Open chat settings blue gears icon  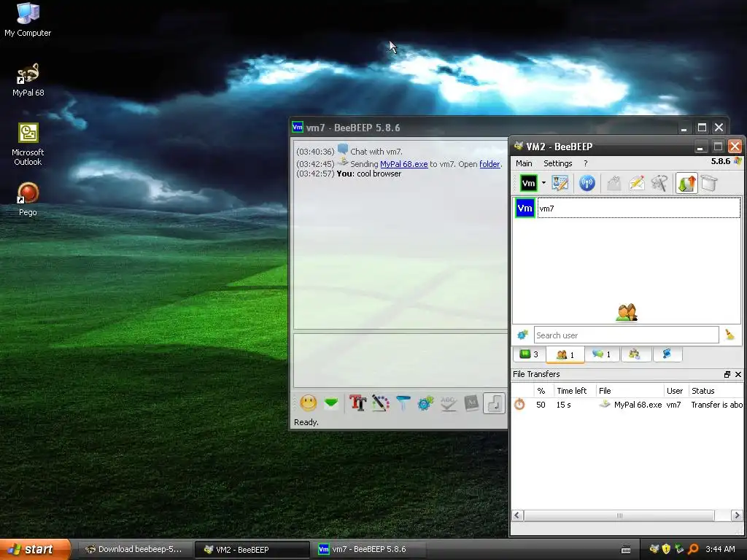(x=425, y=403)
